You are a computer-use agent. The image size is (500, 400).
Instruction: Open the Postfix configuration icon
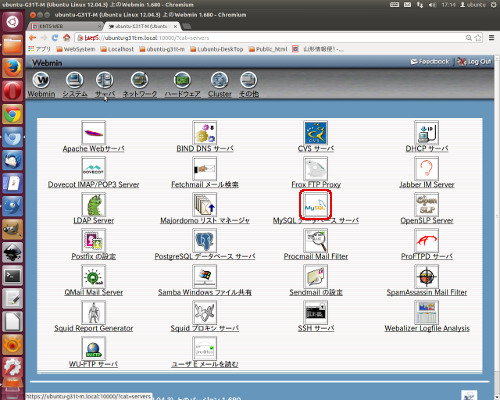(x=93, y=240)
